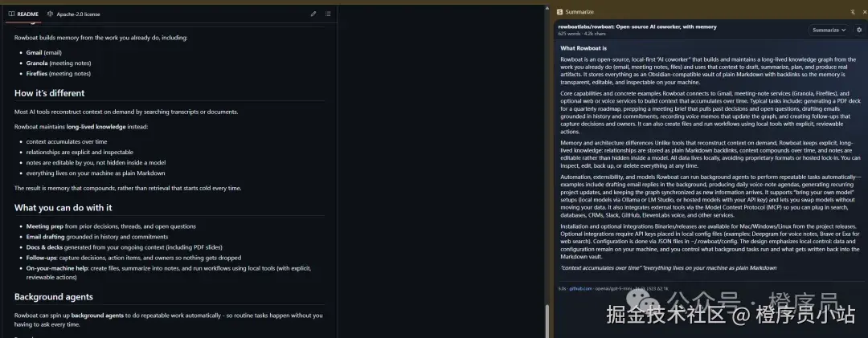Open the github.com source link

[x=581, y=288]
